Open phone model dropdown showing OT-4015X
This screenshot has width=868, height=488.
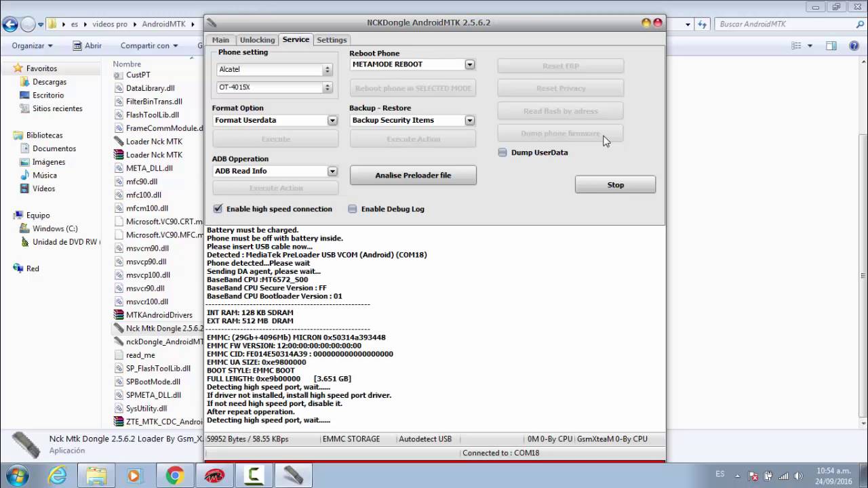327,87
